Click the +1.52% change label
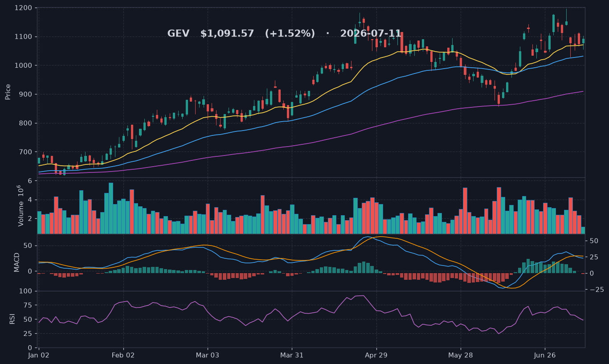This screenshot has height=364, width=609. (x=290, y=34)
